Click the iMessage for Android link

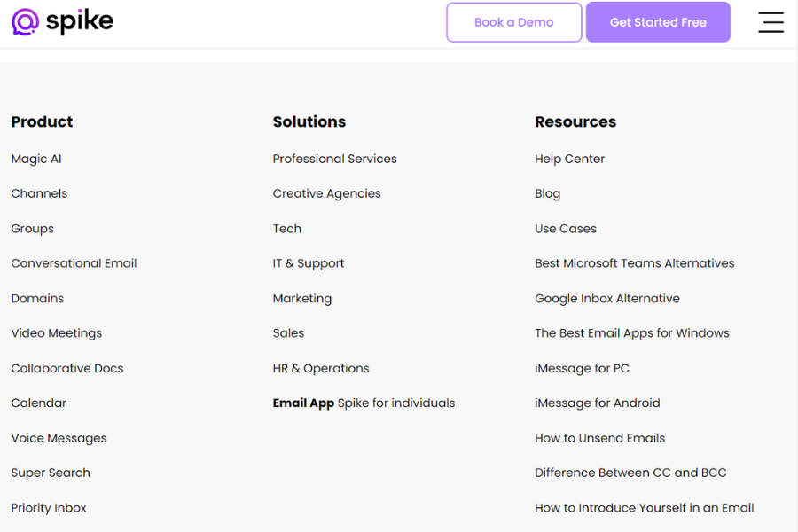coord(597,403)
